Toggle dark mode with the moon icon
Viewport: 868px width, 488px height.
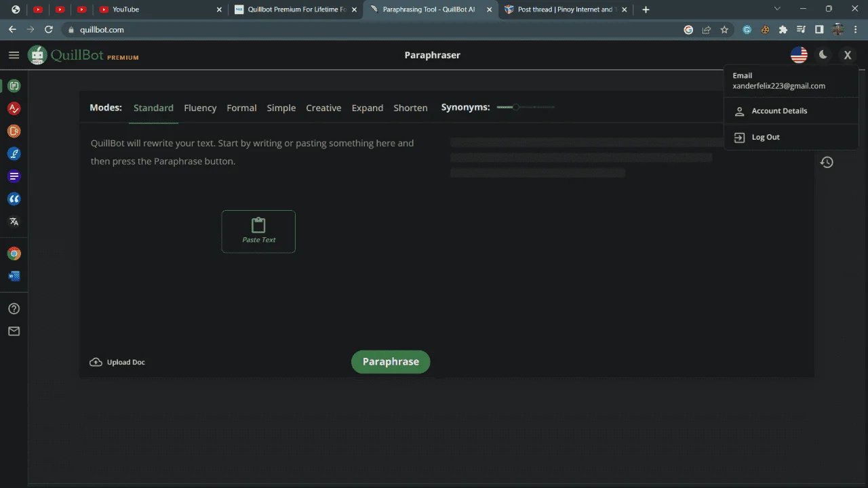[x=823, y=55]
